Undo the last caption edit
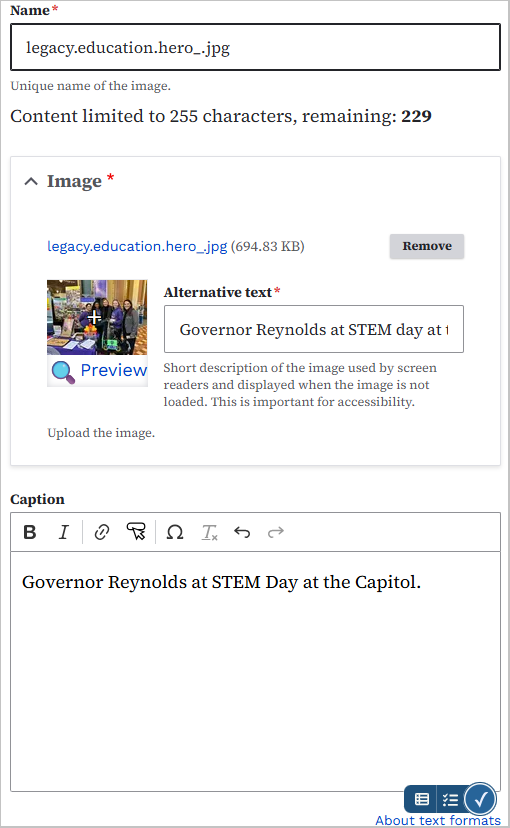The width and height of the screenshot is (510, 828). [x=242, y=532]
